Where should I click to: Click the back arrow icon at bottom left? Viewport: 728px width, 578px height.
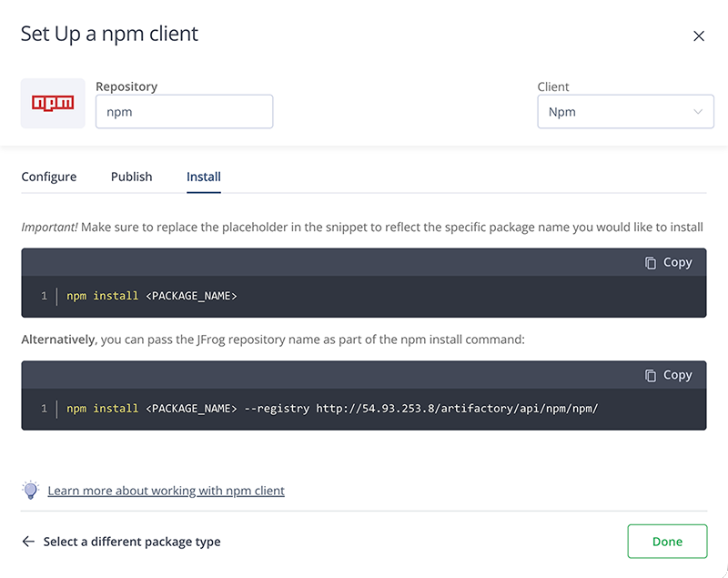tap(28, 542)
